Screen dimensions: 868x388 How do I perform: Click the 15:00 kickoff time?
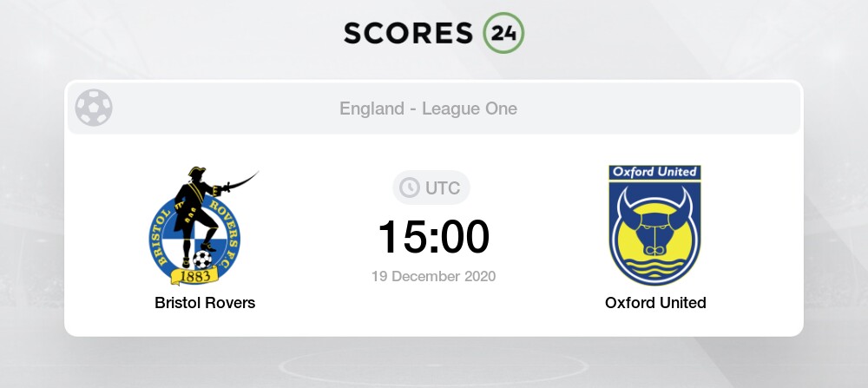tap(433, 237)
